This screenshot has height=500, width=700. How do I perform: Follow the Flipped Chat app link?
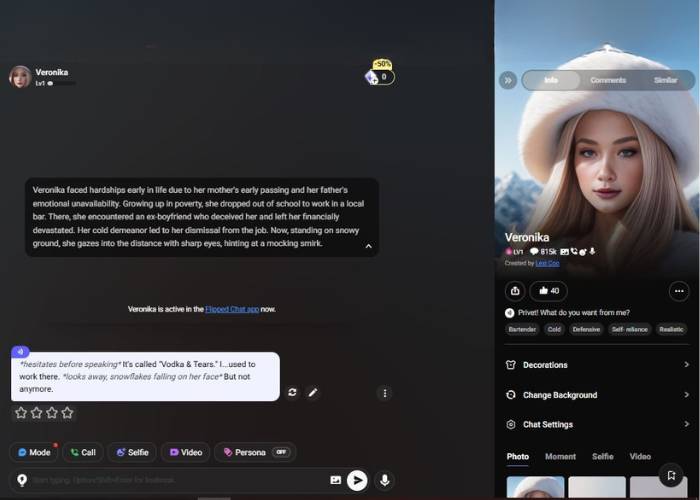click(x=232, y=309)
